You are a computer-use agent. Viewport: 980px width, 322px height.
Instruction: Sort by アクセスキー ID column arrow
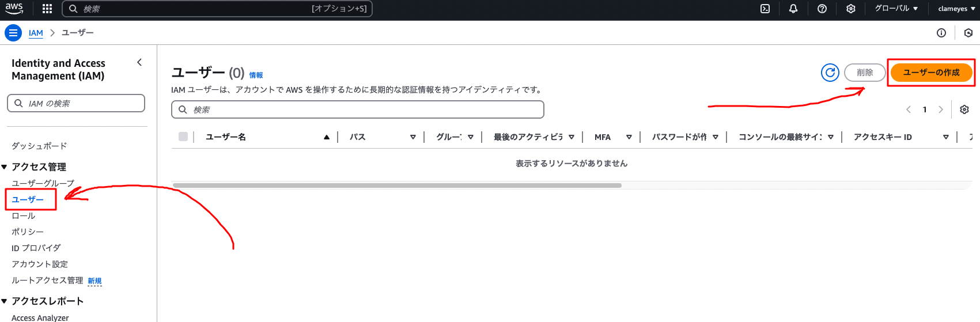(946, 137)
